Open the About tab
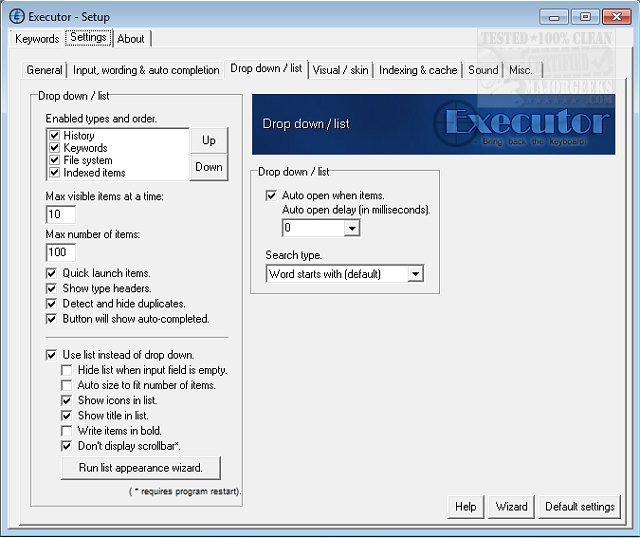The height and width of the screenshot is (538, 640). pyautogui.click(x=131, y=39)
